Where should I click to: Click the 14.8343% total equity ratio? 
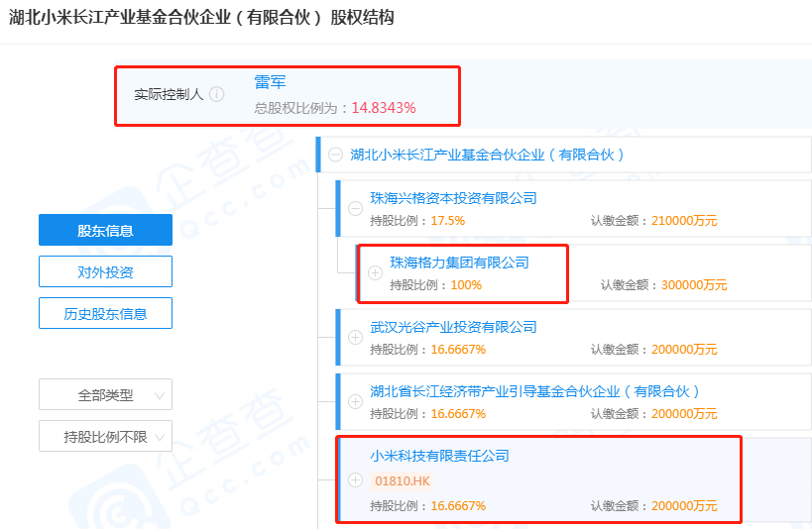coord(384,108)
